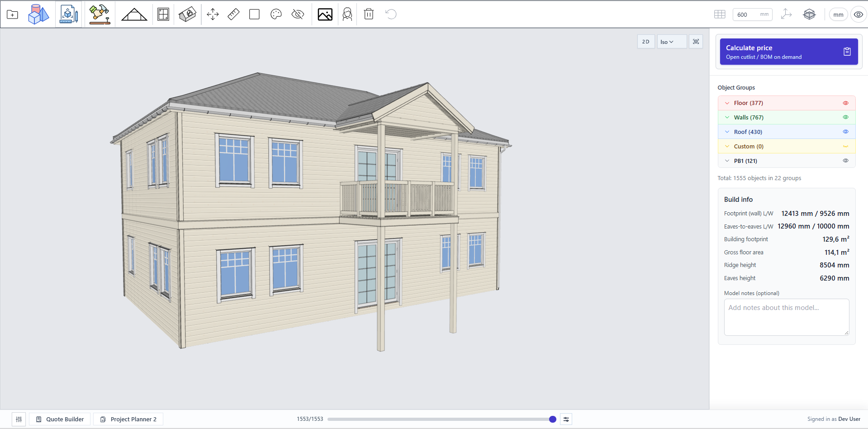Toggle visibility of Floor group
The height and width of the screenshot is (429, 868).
tap(845, 103)
